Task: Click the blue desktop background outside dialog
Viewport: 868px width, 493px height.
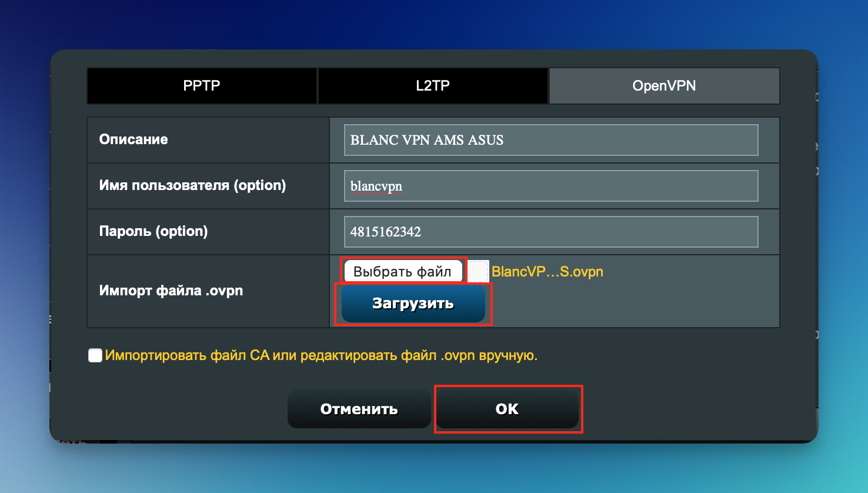Action: (434, 24)
